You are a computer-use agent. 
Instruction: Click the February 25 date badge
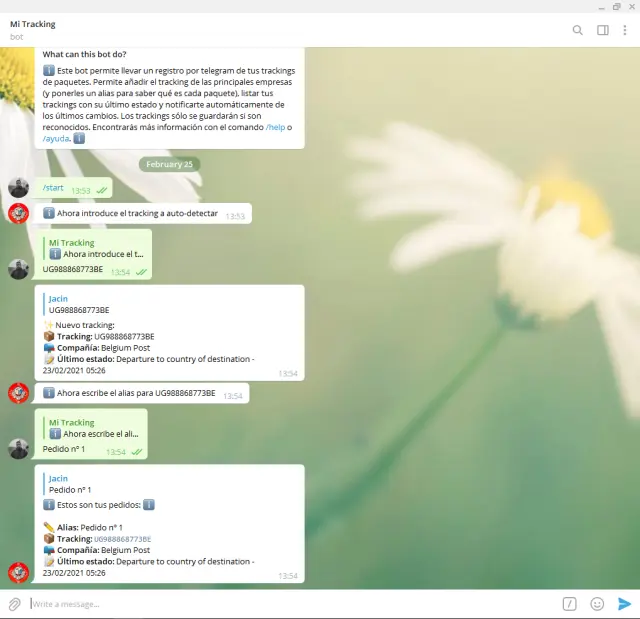tap(170, 164)
